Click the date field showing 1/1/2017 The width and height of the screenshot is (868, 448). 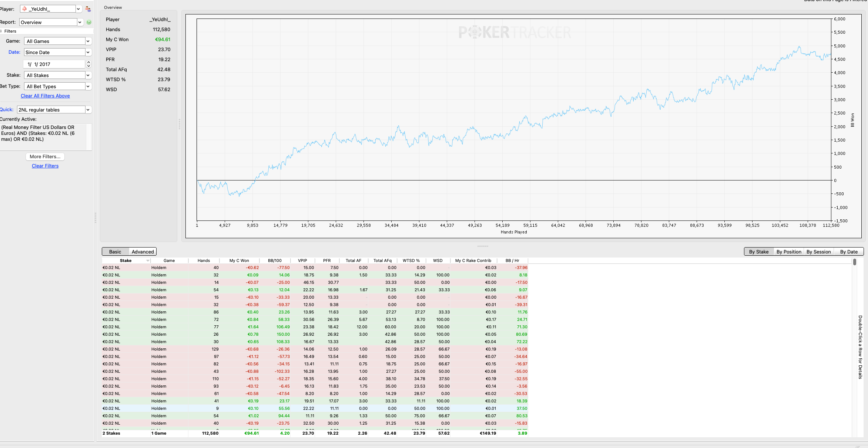pyautogui.click(x=54, y=64)
